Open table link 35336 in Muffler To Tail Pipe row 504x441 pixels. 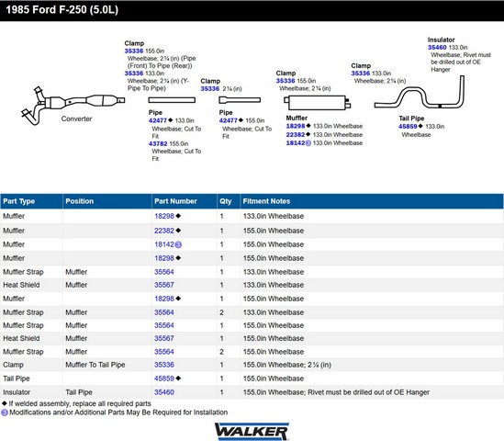point(164,365)
